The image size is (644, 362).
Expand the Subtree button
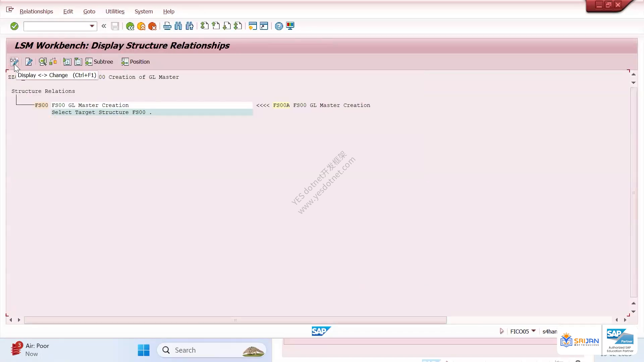[99, 62]
